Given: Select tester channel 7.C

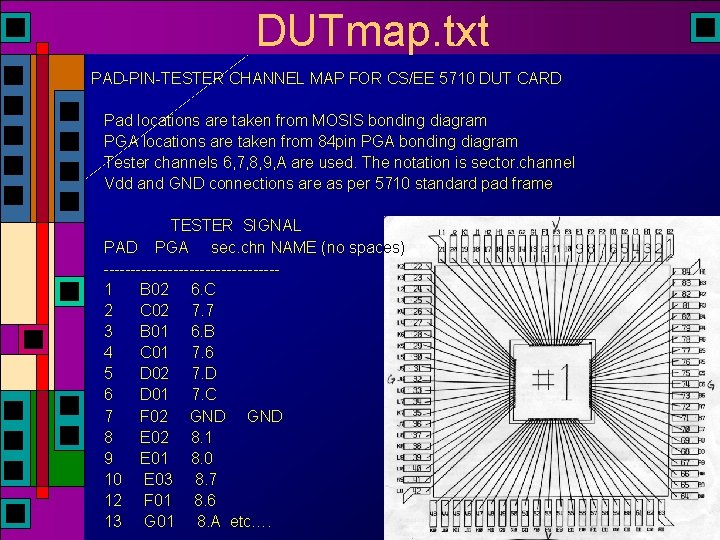Looking at the screenshot, I should [204, 394].
